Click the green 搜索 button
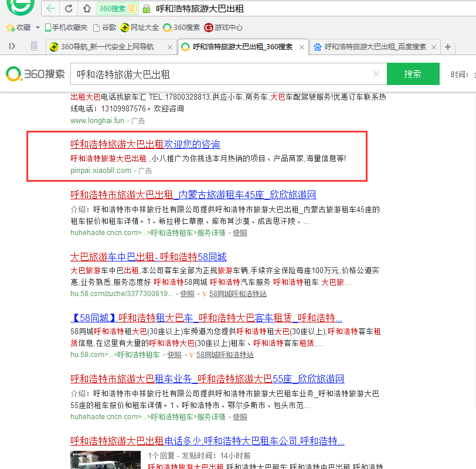476x469 pixels. point(413,74)
